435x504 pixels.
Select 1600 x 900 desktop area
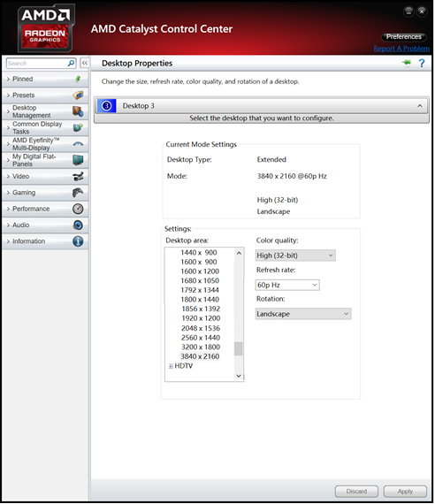point(199,262)
